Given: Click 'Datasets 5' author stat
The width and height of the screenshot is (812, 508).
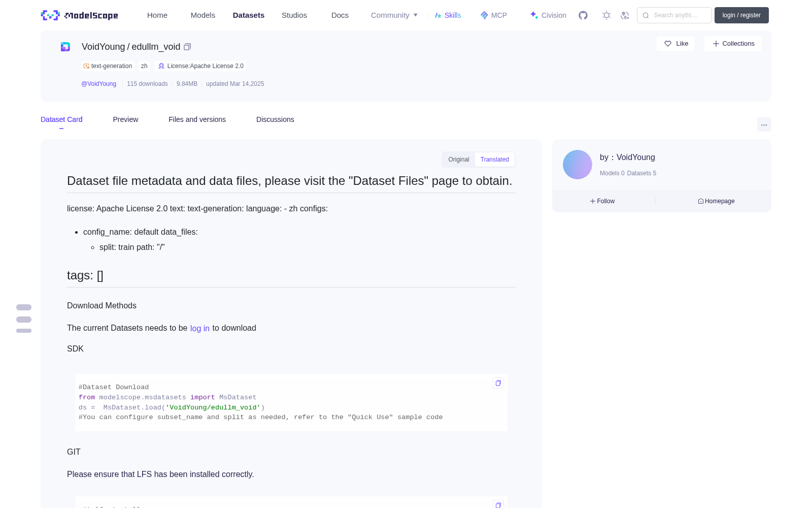Looking at the screenshot, I should [641, 173].
